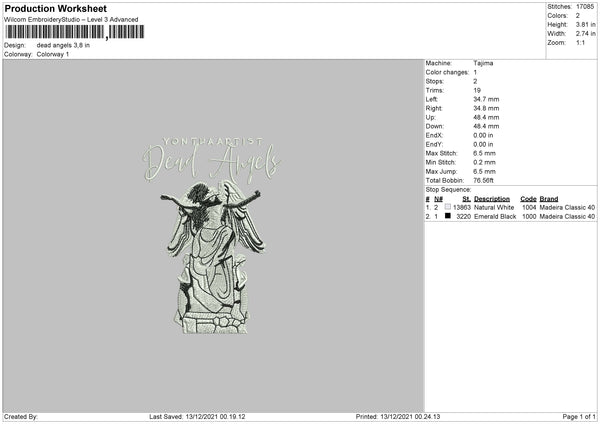Click the stitch count 13863
Viewport: 600px width, 424px height.
click(x=461, y=207)
